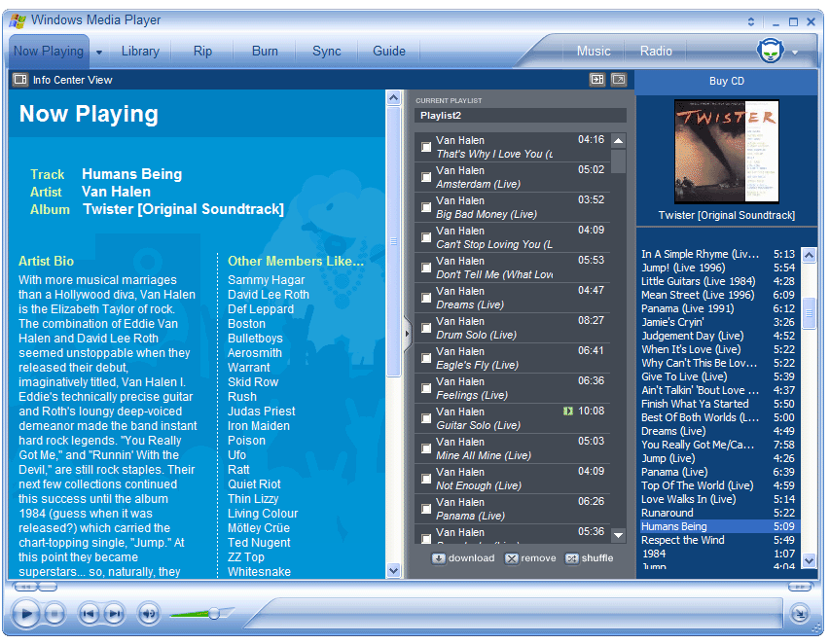Click the Buy CD button

726,81
